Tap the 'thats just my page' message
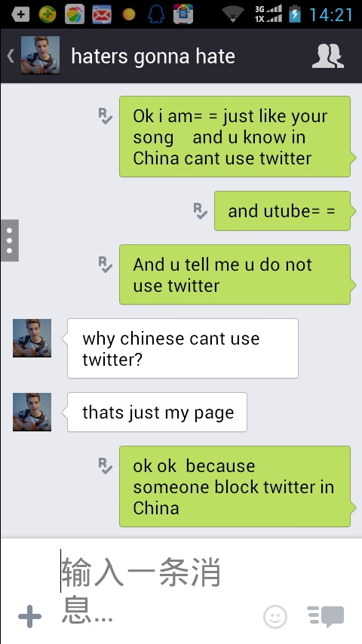 [x=157, y=412]
